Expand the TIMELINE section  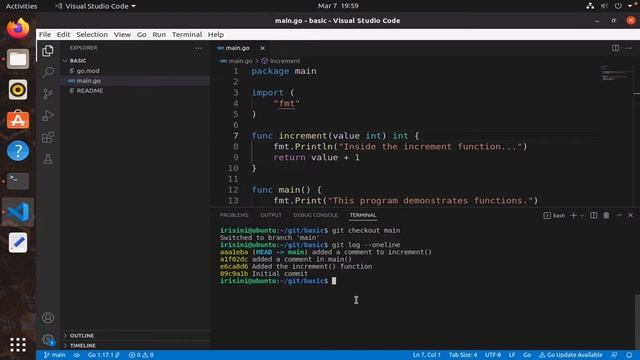136,345
